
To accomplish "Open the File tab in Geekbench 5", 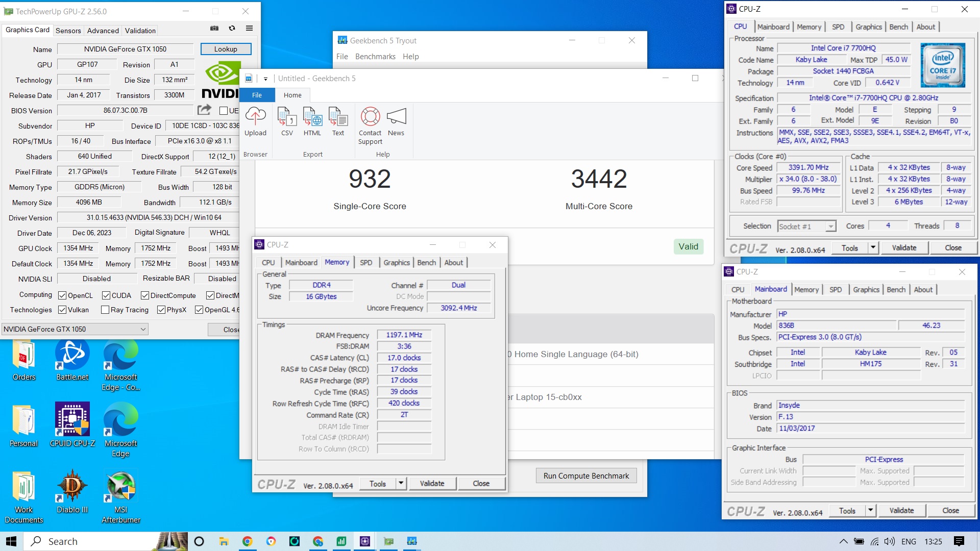I will tap(257, 95).
